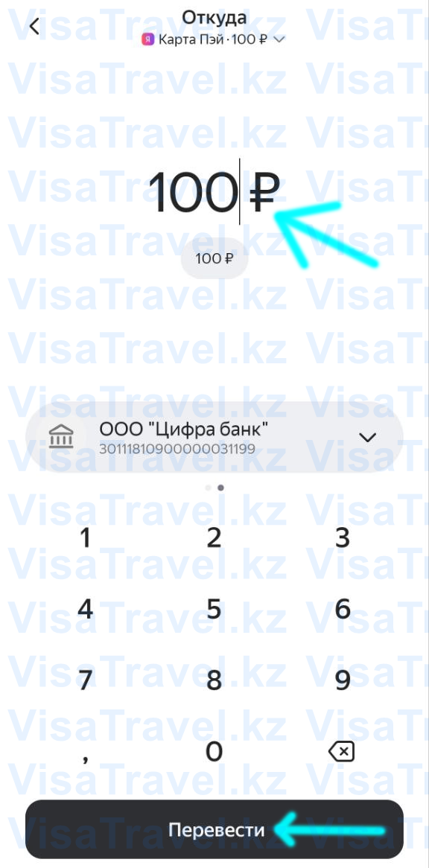
Task: Tap digit 1 on the keypad
Action: point(85,537)
